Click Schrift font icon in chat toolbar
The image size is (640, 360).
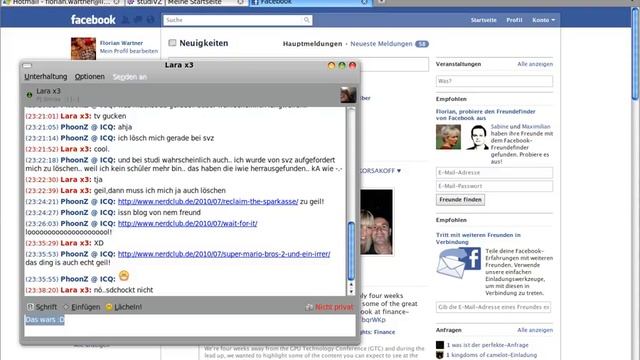(x=30, y=307)
